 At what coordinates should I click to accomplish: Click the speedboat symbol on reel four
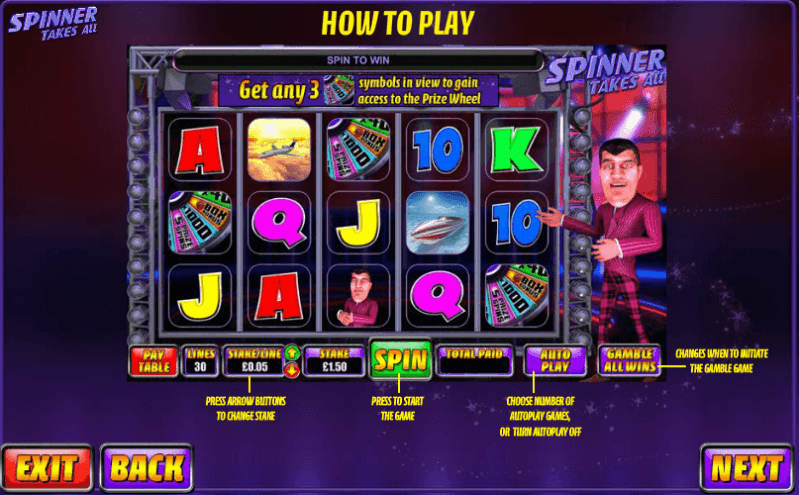pos(437,222)
